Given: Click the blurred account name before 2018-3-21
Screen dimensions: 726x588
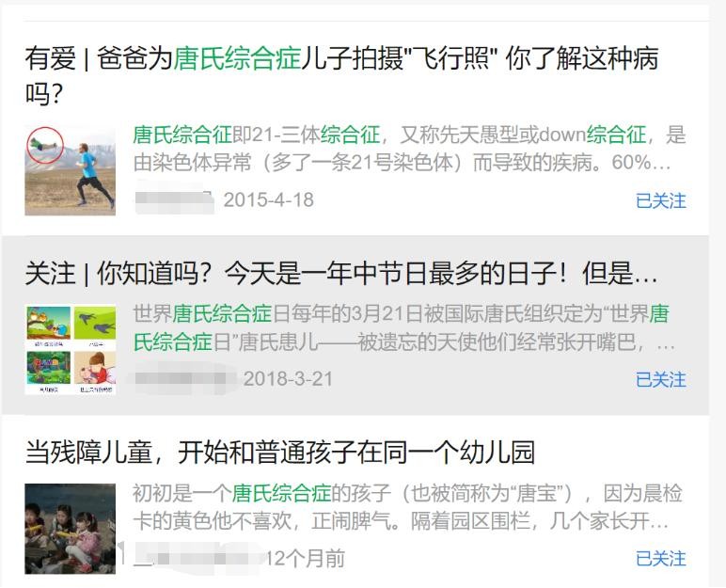Looking at the screenshot, I should [185, 378].
